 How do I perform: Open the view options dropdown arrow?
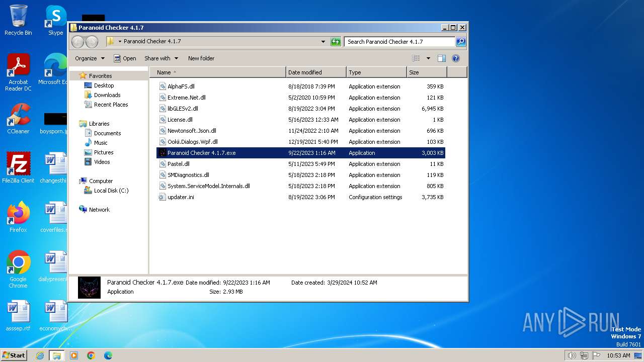(428, 58)
